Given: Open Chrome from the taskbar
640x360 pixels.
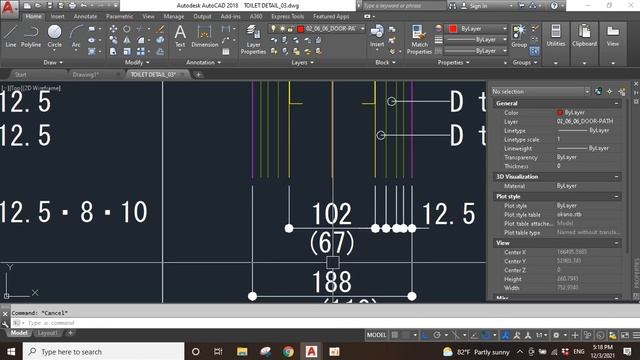Looking at the screenshot, I should (x=288, y=351).
